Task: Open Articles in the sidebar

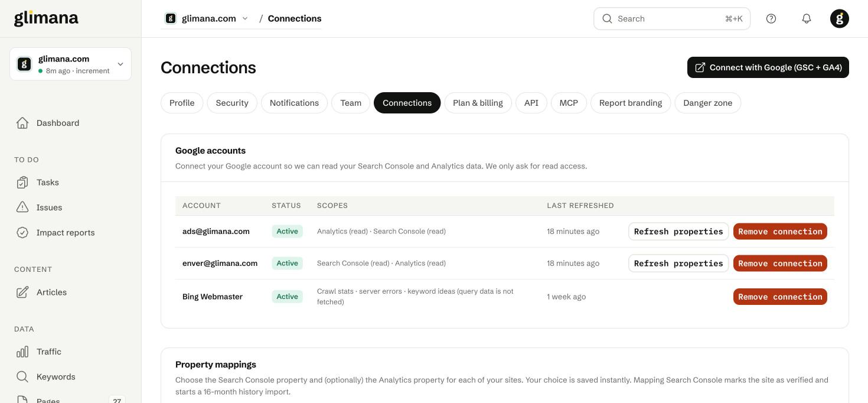Action: [x=51, y=292]
